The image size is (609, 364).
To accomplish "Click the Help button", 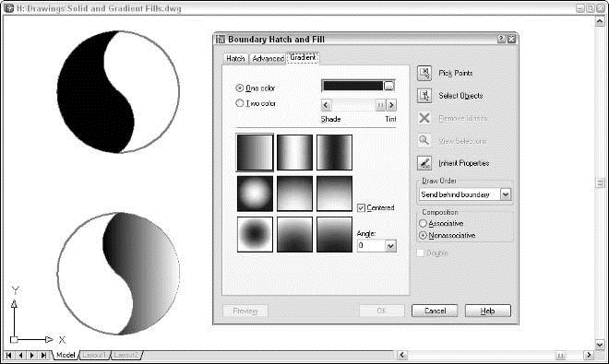I will pyautogui.click(x=488, y=311).
